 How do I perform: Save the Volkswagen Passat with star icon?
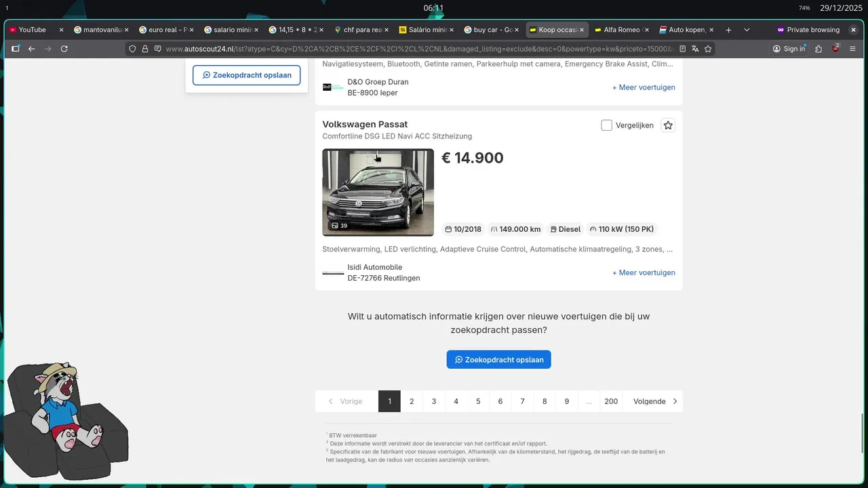(668, 125)
